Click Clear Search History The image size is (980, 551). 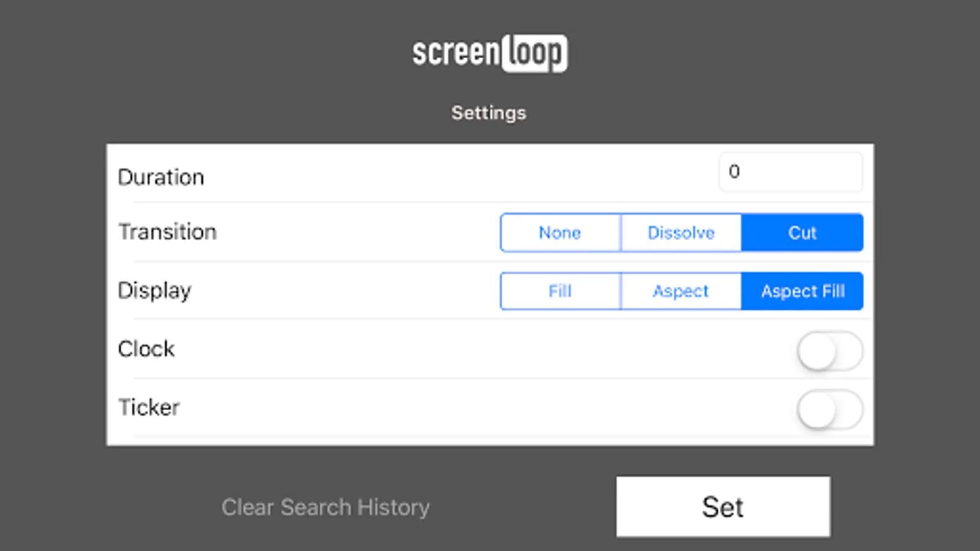[x=325, y=507]
